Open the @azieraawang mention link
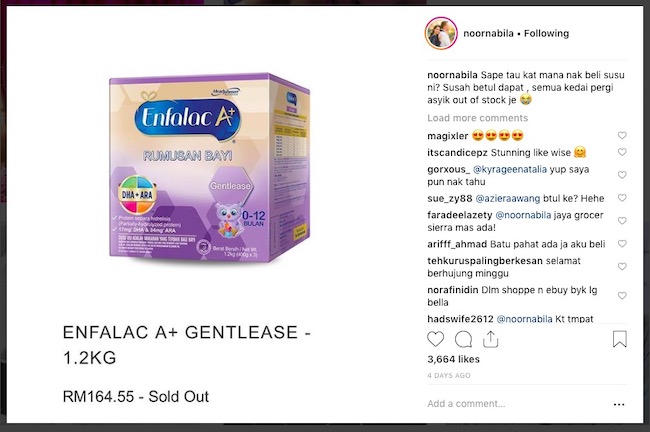Viewport: 650px width, 432px height. (508, 199)
